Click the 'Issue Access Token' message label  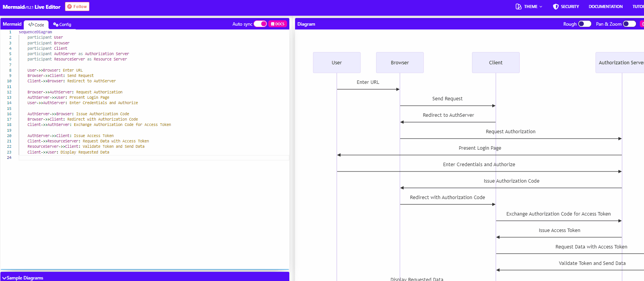click(560, 230)
